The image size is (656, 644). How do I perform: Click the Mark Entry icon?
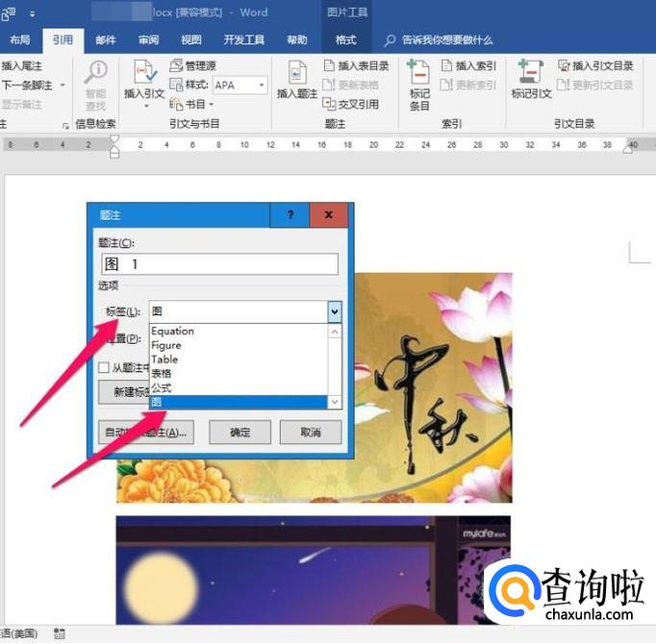[418, 71]
